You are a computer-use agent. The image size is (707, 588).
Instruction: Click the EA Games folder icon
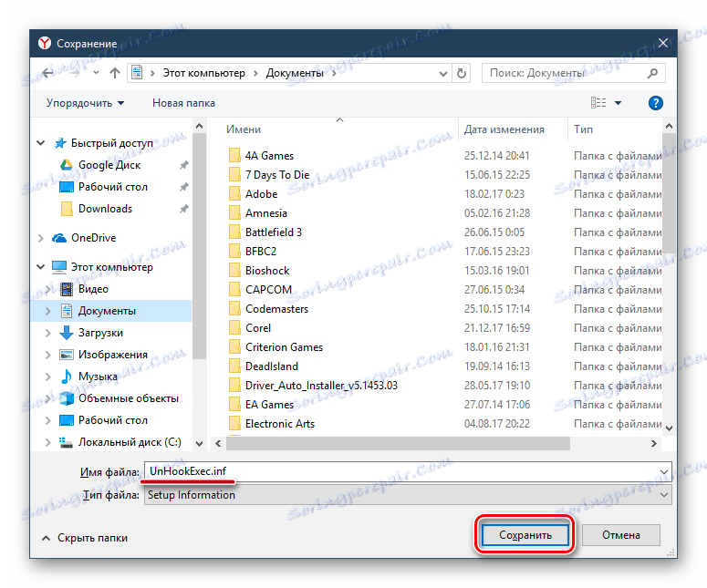(234, 405)
